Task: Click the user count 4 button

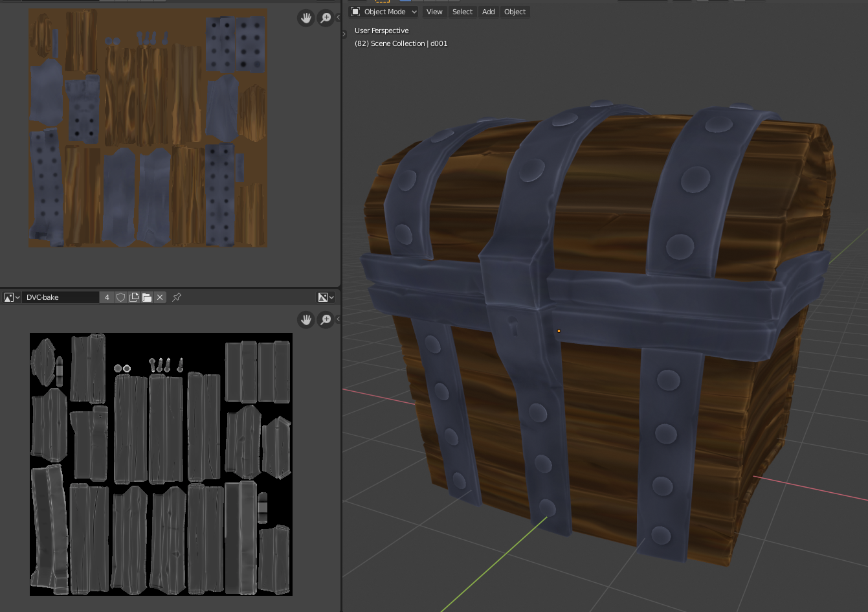Action: tap(107, 297)
